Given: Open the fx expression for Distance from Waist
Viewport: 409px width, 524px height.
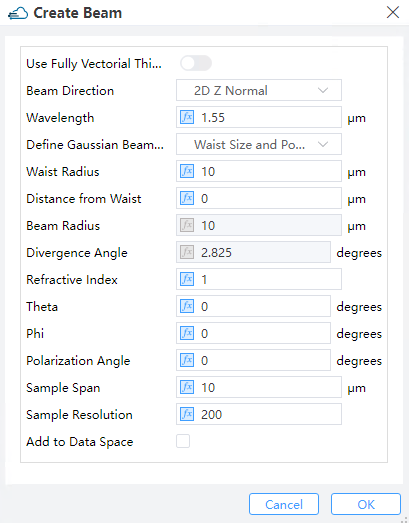Looking at the screenshot, I should (187, 198).
